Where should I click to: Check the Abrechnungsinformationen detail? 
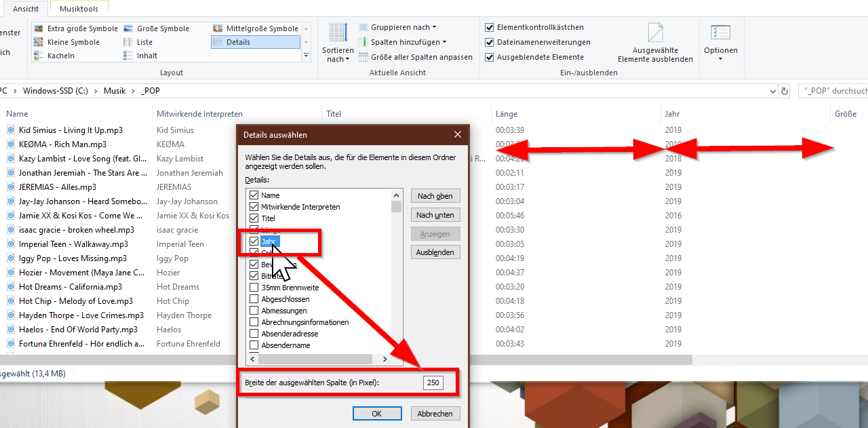click(x=254, y=322)
